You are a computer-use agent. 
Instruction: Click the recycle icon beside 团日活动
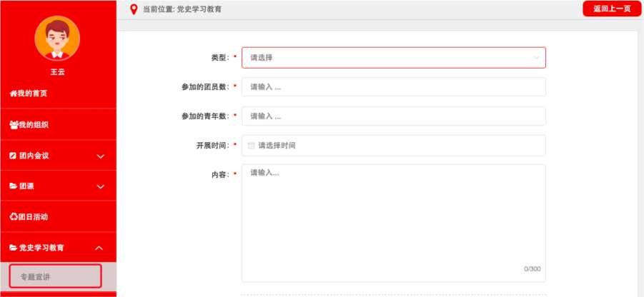click(x=12, y=216)
